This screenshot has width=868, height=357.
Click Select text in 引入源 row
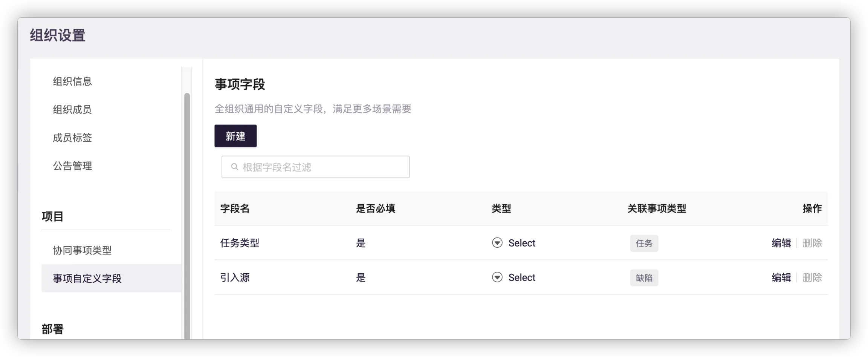pyautogui.click(x=522, y=278)
